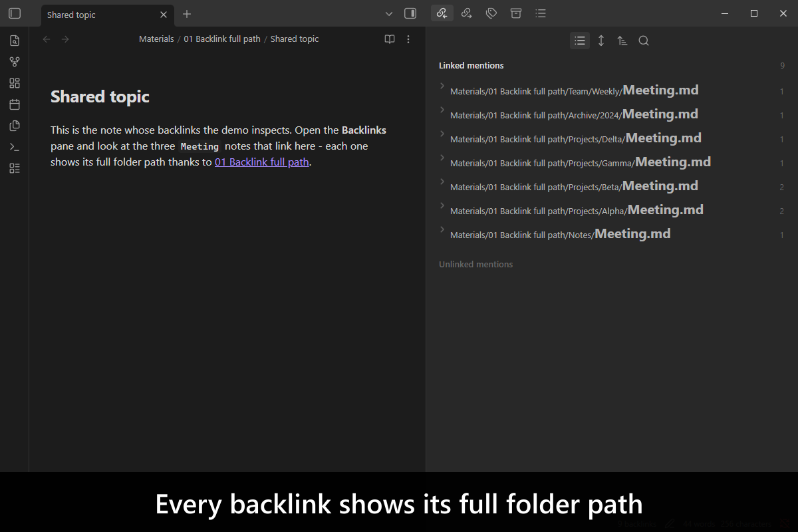Image resolution: width=798 pixels, height=532 pixels.
Task: Select the Tags pane tab icon
Action: 491,13
